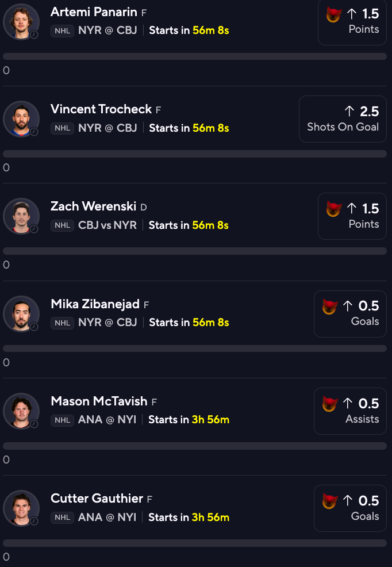Image resolution: width=392 pixels, height=567 pixels.
Task: Click the clock badge on Zach Werenski's avatar
Action: (x=34, y=229)
